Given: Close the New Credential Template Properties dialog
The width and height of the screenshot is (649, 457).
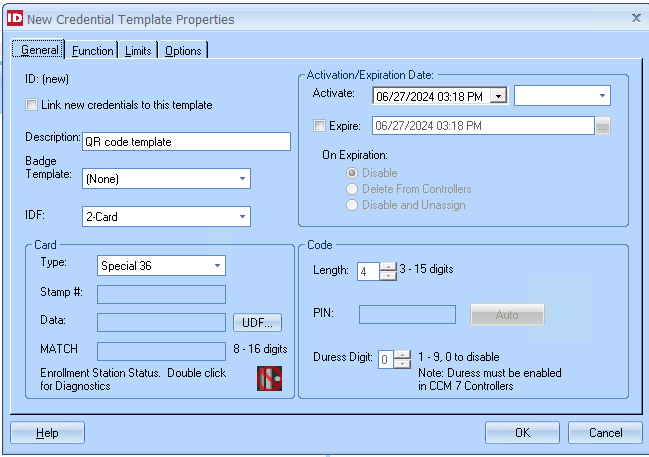Looking at the screenshot, I should coord(636,17).
